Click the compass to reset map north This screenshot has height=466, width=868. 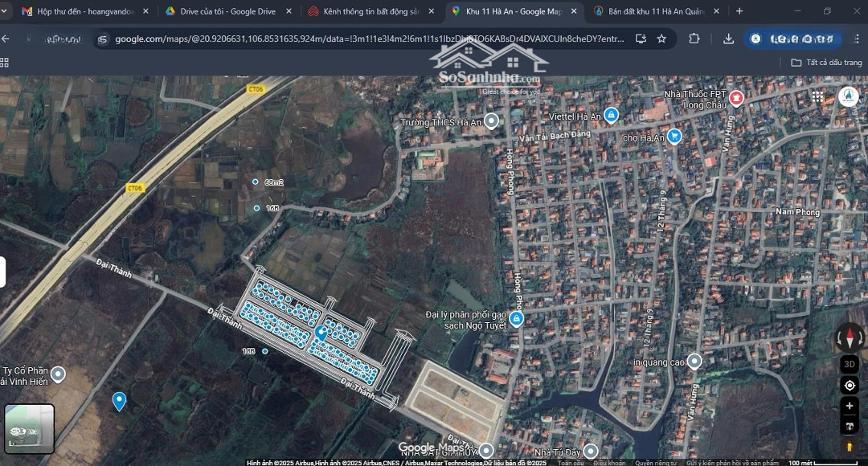point(850,337)
